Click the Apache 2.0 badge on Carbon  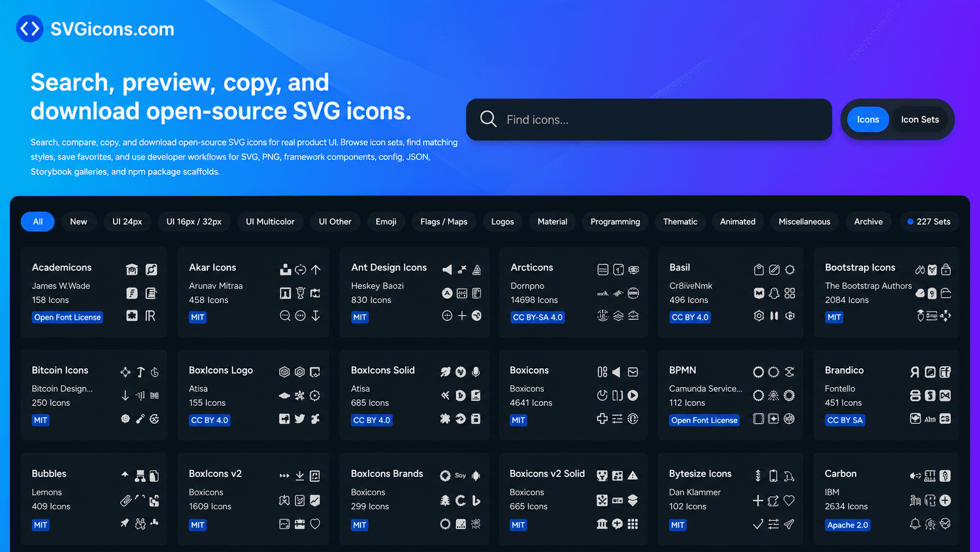[847, 525]
